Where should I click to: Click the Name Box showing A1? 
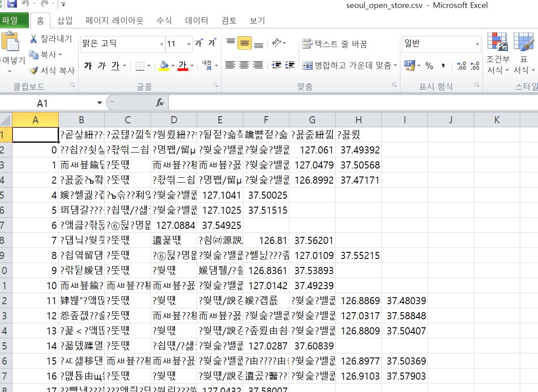(48, 103)
